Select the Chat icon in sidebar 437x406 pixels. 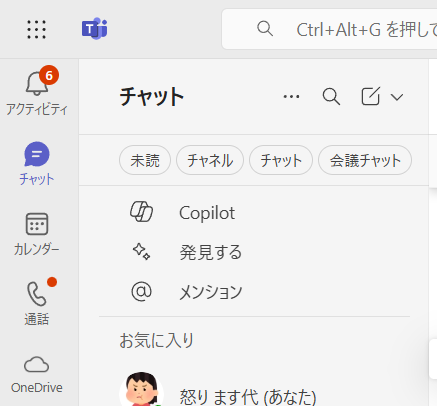37,163
